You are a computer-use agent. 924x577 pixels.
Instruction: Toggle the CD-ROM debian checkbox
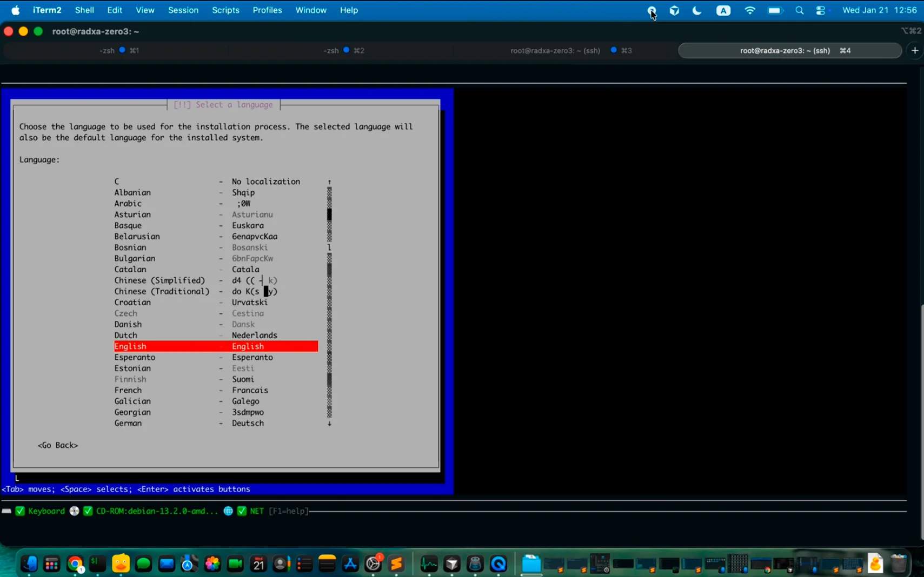[x=88, y=511]
